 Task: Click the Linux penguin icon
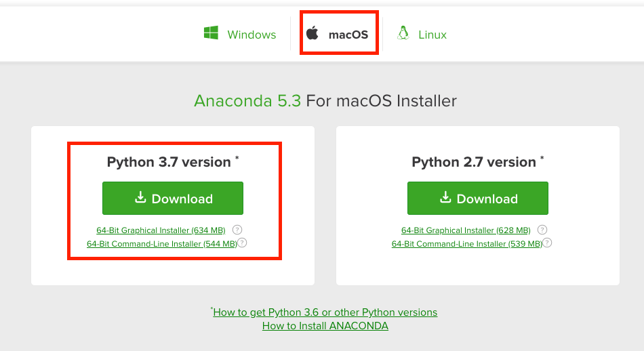403,33
